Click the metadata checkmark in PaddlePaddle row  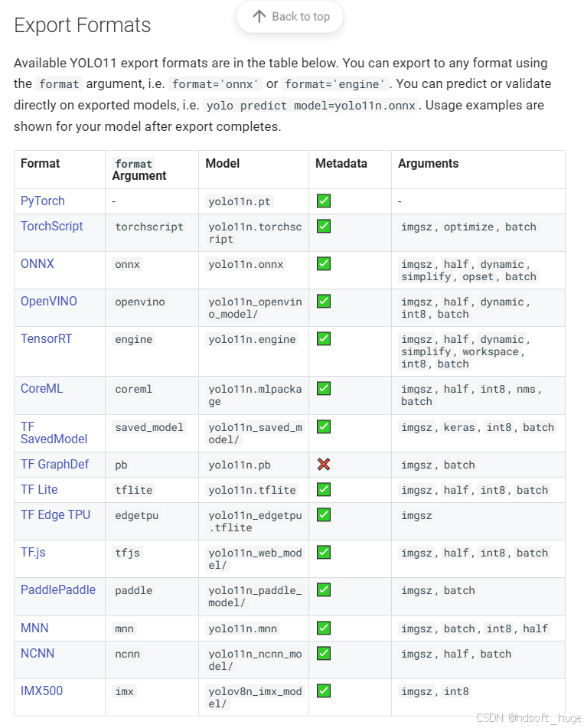[324, 590]
